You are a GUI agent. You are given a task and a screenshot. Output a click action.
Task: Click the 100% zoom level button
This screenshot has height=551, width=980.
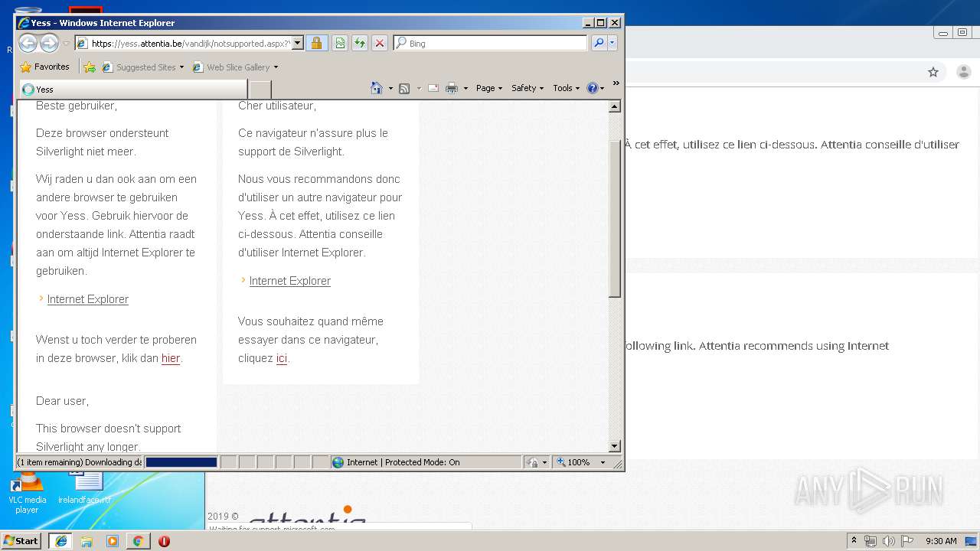574,462
